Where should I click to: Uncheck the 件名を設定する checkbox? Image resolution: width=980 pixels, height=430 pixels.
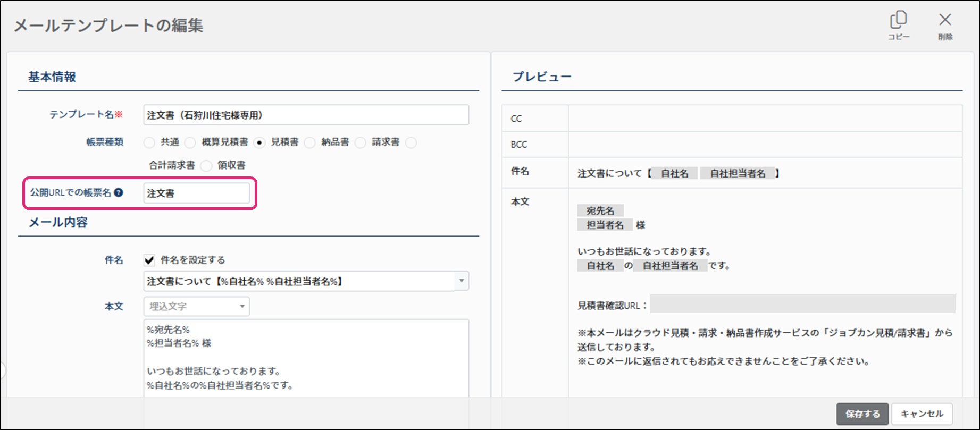[x=149, y=260]
